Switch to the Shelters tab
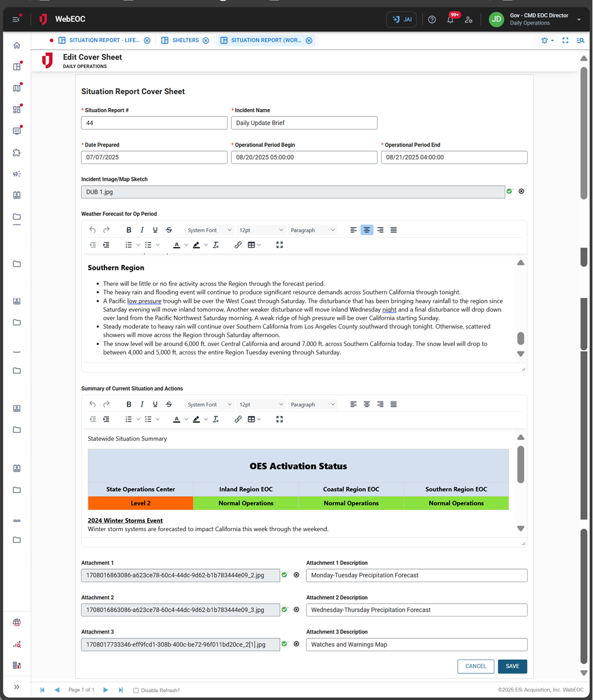The height and width of the screenshot is (700, 593). [186, 40]
